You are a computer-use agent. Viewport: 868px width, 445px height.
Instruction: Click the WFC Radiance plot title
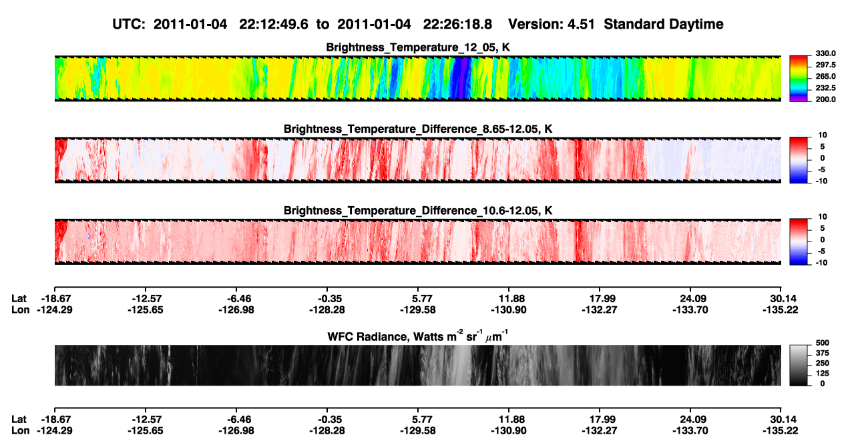418,336
